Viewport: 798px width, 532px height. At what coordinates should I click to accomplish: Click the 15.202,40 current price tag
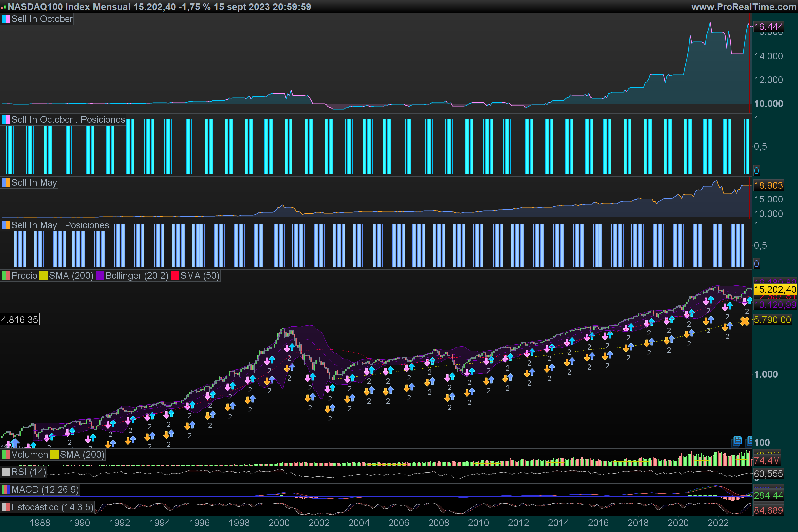(775, 289)
